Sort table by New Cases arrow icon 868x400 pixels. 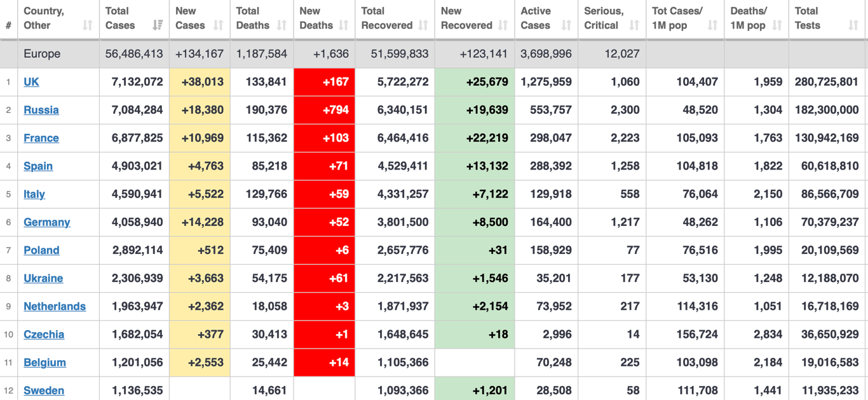click(x=219, y=25)
